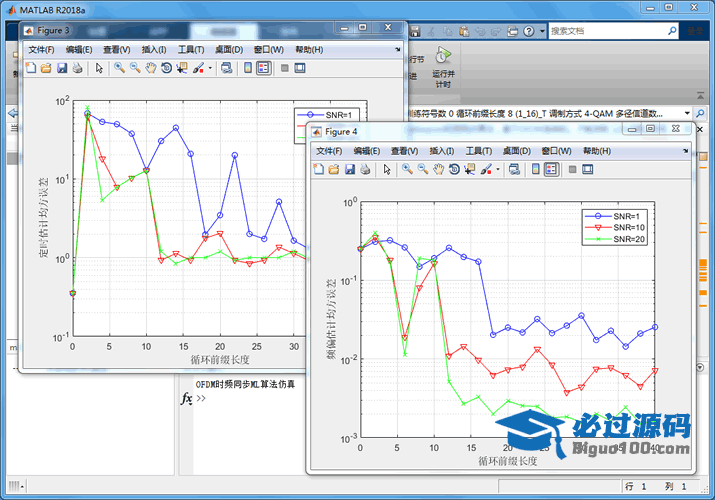715x500 pixels.
Task: Click Data Cursor tool in Figure 4
Action: click(469, 170)
